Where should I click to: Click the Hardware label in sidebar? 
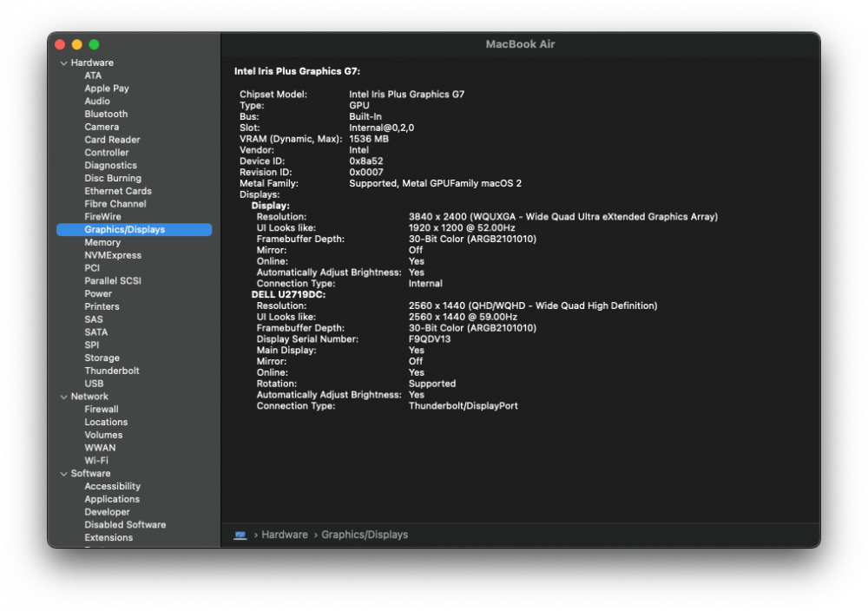click(92, 62)
